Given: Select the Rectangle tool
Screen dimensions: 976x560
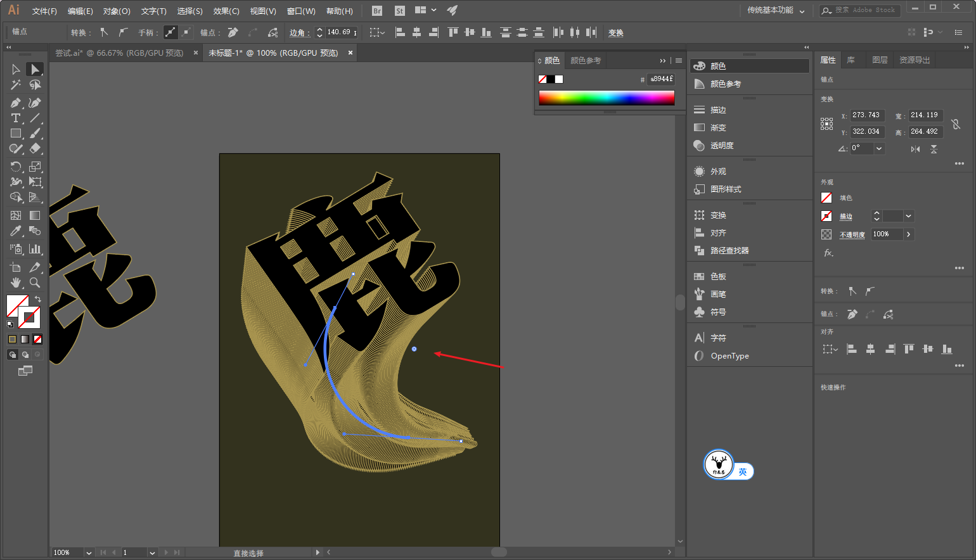Looking at the screenshot, I should point(16,134).
